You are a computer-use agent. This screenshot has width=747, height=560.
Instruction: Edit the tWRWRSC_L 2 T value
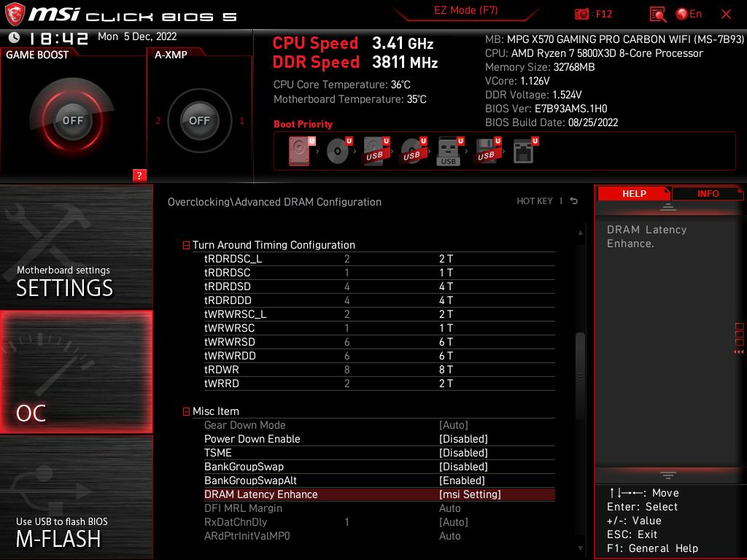coord(446,314)
